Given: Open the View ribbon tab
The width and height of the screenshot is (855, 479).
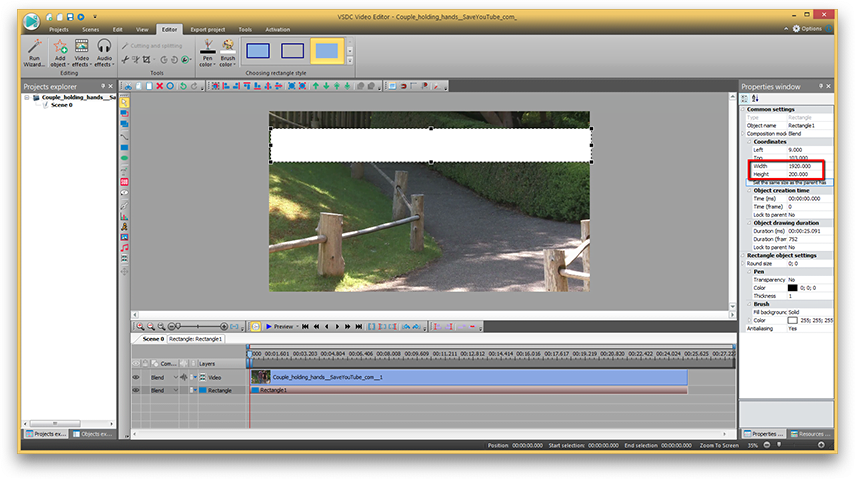Looking at the screenshot, I should (x=142, y=29).
